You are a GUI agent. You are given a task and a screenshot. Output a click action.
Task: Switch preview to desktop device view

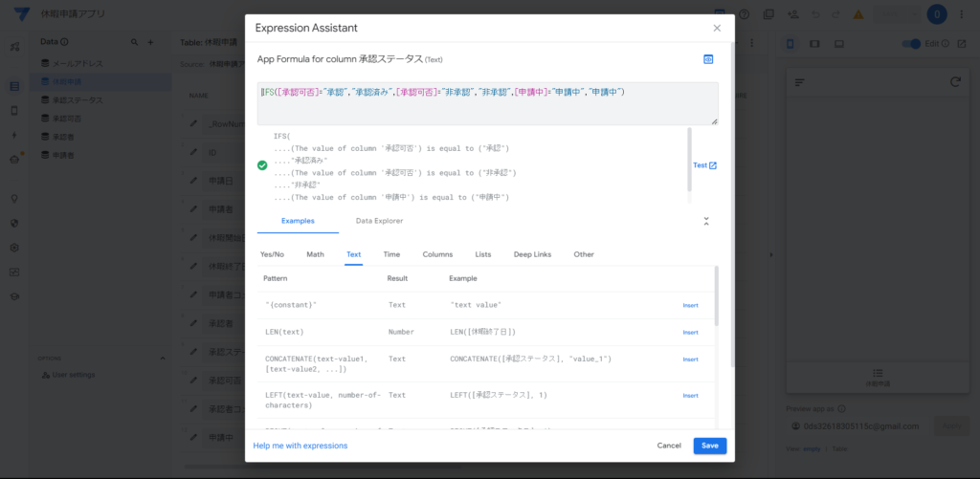point(838,44)
